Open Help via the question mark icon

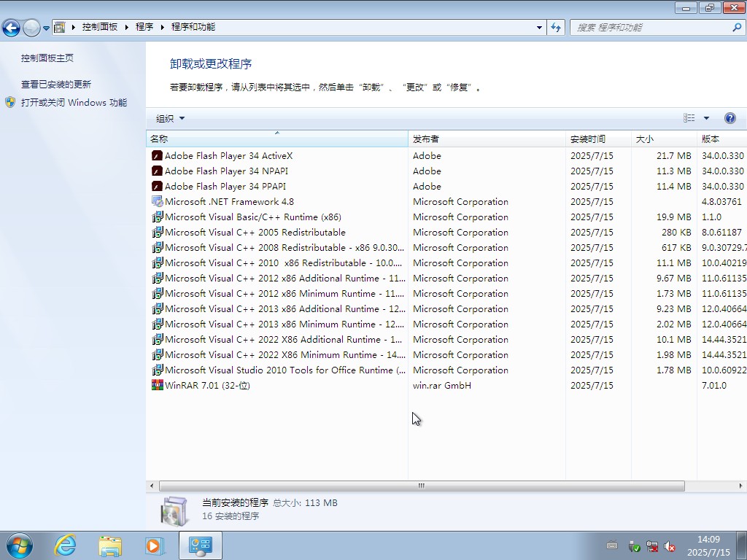point(730,117)
